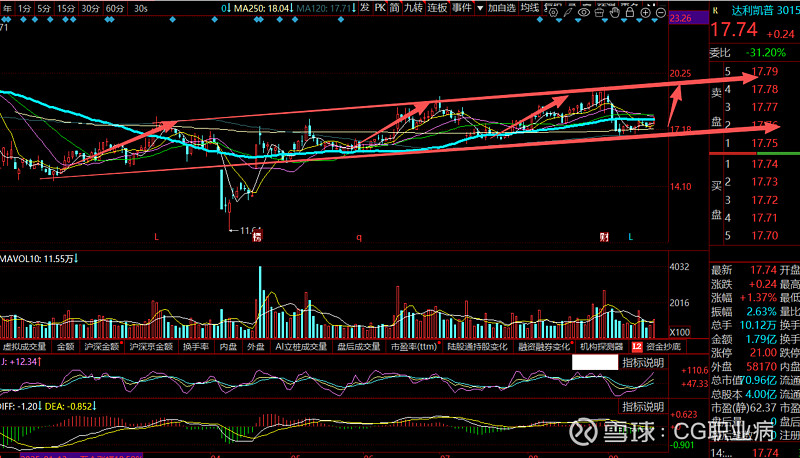
Task: Toggle the lock icon in chart toolbar
Action: coord(630,12)
